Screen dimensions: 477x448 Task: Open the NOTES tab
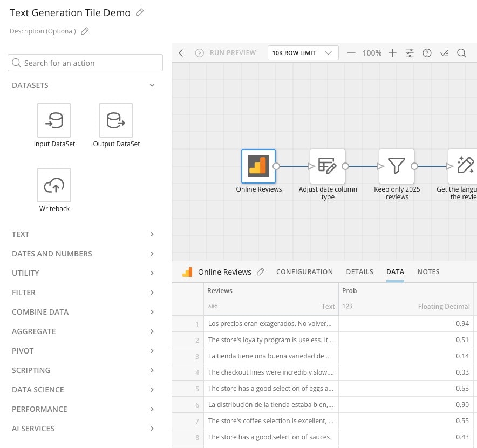pos(428,272)
